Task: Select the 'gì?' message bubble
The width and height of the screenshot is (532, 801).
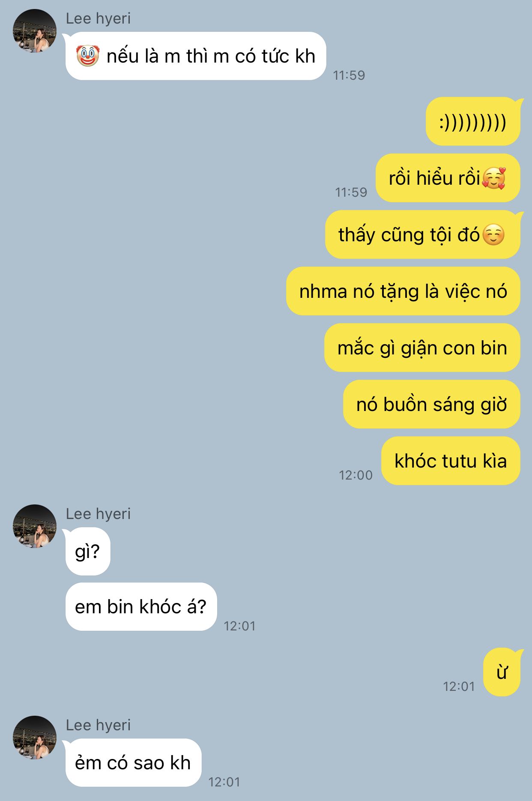Action: (87, 551)
